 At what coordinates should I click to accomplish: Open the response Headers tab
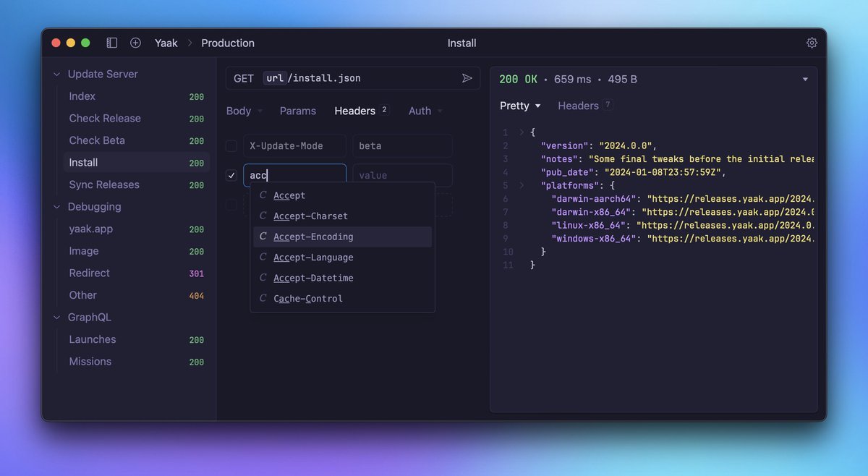coord(579,106)
